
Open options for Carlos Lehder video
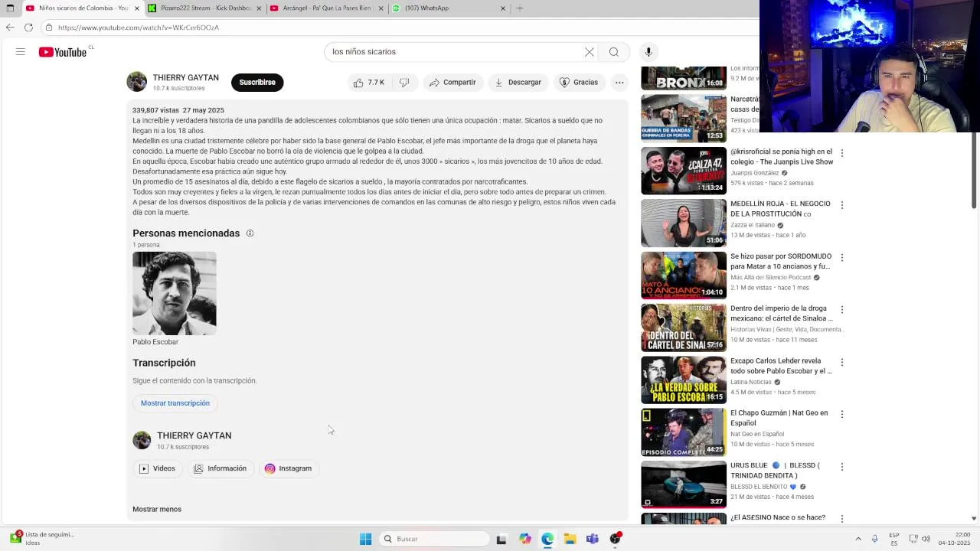coord(841,362)
